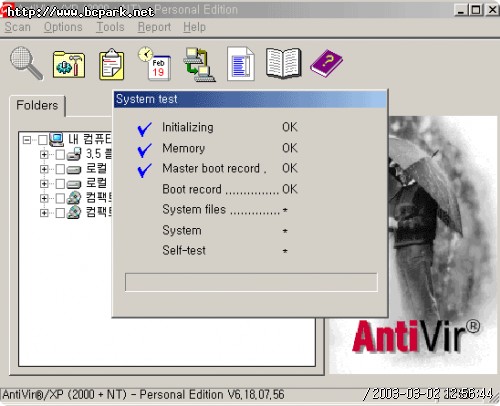This screenshot has height=406, width=500.
Task: Click the status bar version text
Action: (x=144, y=395)
